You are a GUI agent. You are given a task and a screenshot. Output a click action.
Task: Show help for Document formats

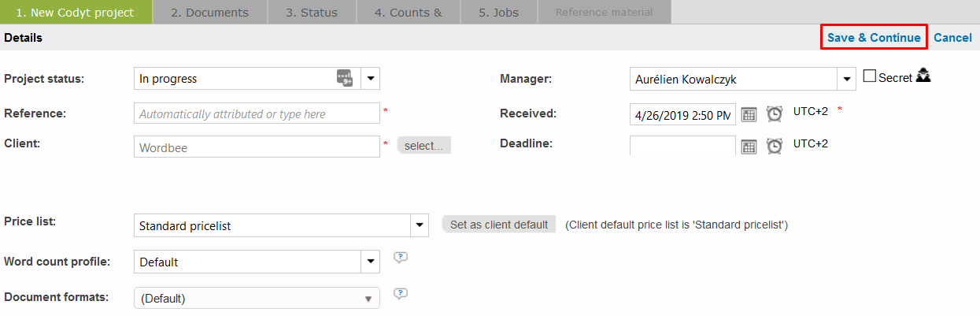[401, 294]
